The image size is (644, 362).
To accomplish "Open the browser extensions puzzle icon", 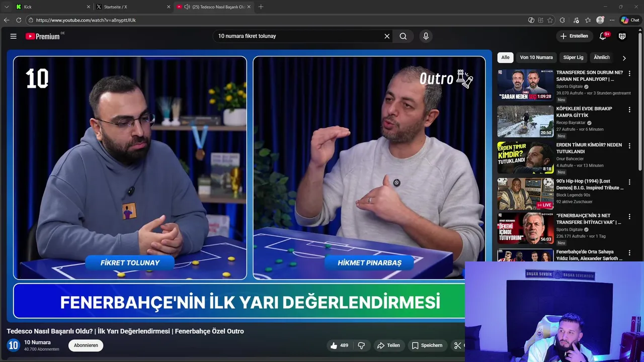I will pyautogui.click(x=562, y=20).
